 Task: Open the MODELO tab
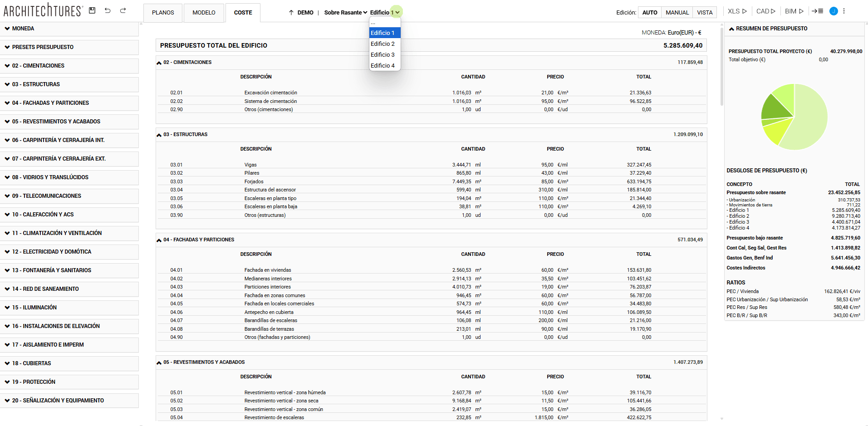(x=204, y=13)
